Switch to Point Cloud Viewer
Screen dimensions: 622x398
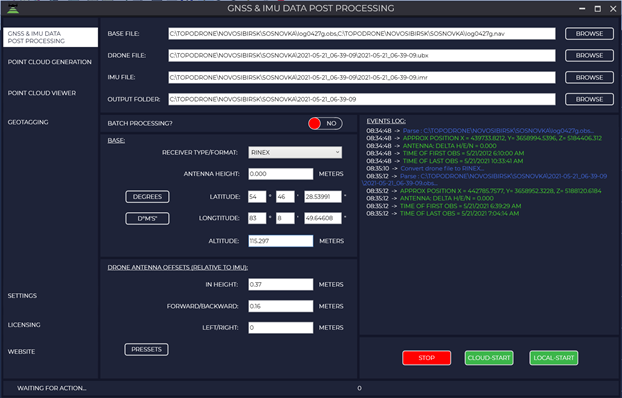pyautogui.click(x=42, y=93)
